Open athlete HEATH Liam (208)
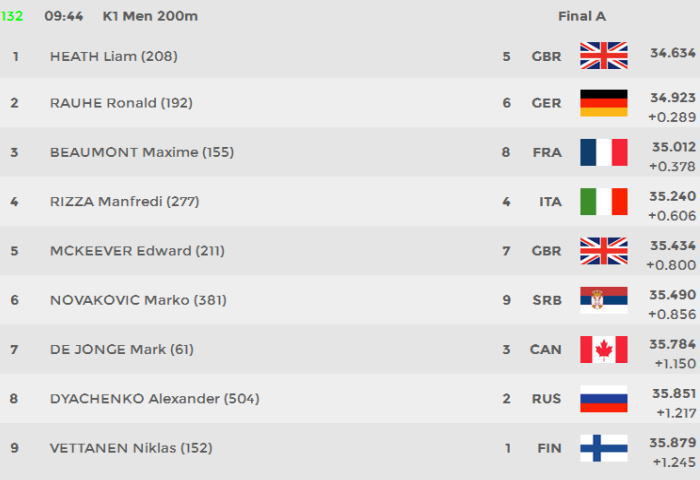The height and width of the screenshot is (480, 700). coord(114,56)
